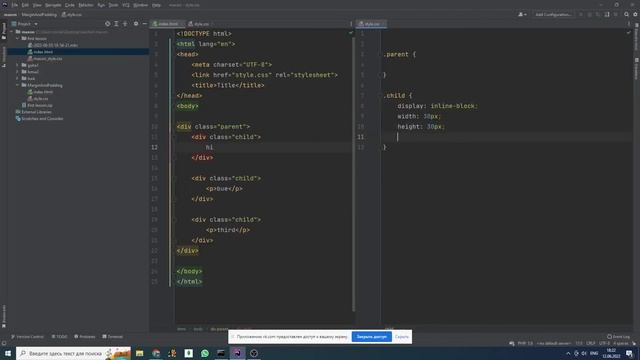The width and height of the screenshot is (640, 360).
Task: Fold the .child CSS rule block
Action: click(x=380, y=96)
